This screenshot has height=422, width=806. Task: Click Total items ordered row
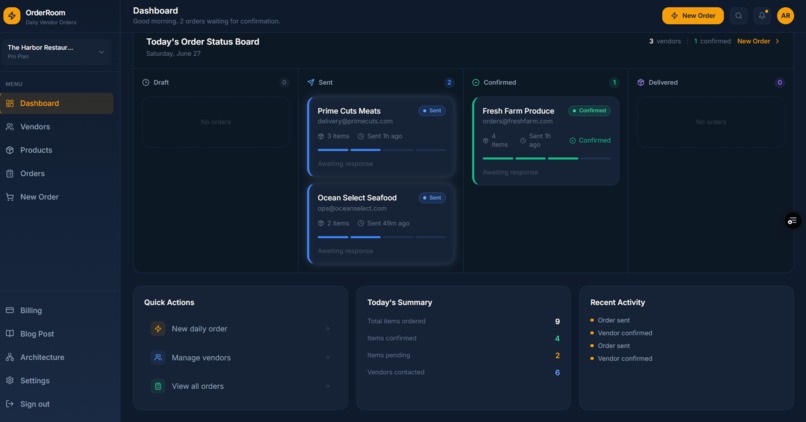463,321
